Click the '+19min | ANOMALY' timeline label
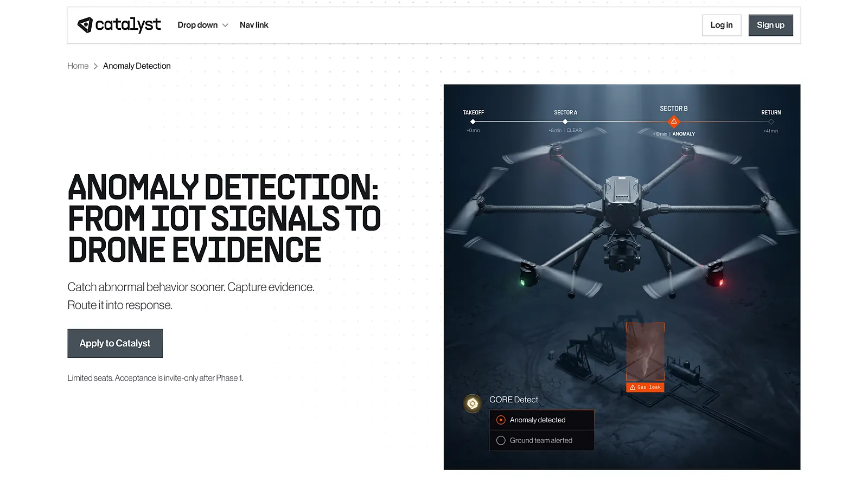The image size is (868, 488). [674, 134]
